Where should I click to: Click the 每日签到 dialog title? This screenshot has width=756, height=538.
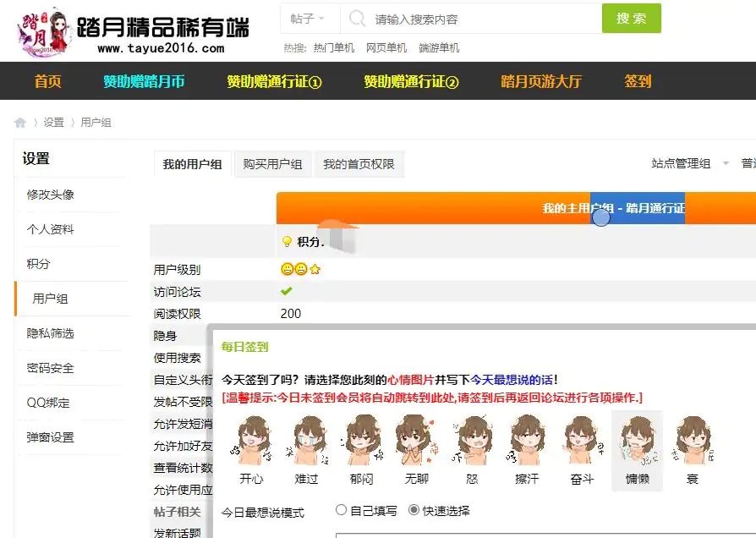pos(244,347)
